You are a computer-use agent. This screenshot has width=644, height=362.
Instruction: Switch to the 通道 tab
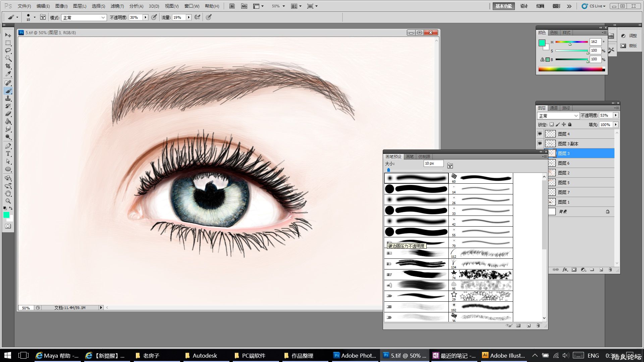coord(554,108)
